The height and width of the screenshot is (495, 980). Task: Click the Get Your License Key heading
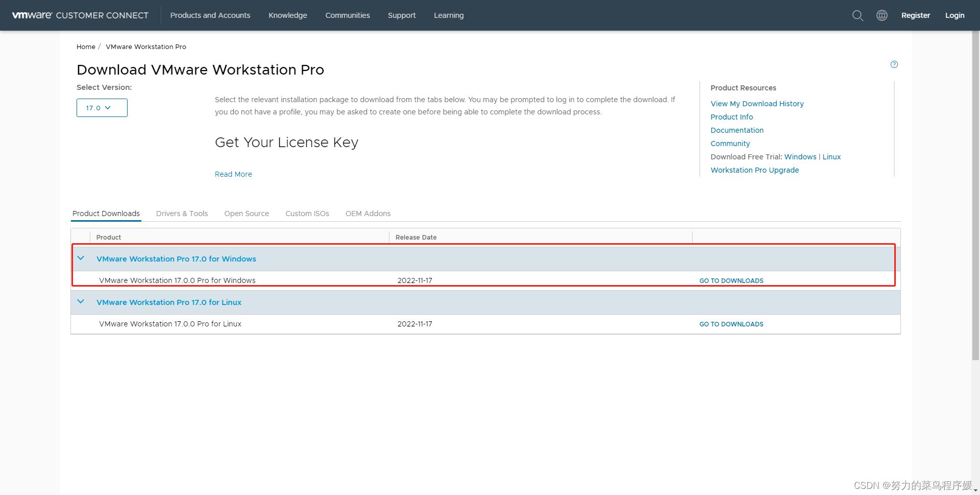pos(286,142)
